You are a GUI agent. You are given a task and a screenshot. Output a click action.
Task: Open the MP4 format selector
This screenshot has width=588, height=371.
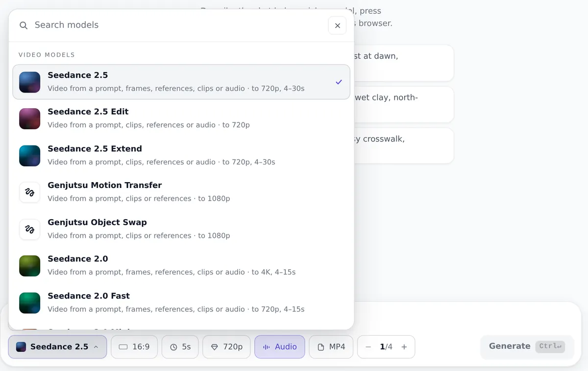(x=331, y=347)
